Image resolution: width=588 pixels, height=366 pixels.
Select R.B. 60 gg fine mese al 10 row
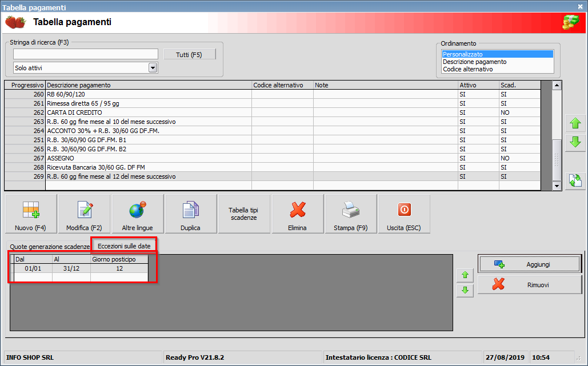pyautogui.click(x=273, y=122)
